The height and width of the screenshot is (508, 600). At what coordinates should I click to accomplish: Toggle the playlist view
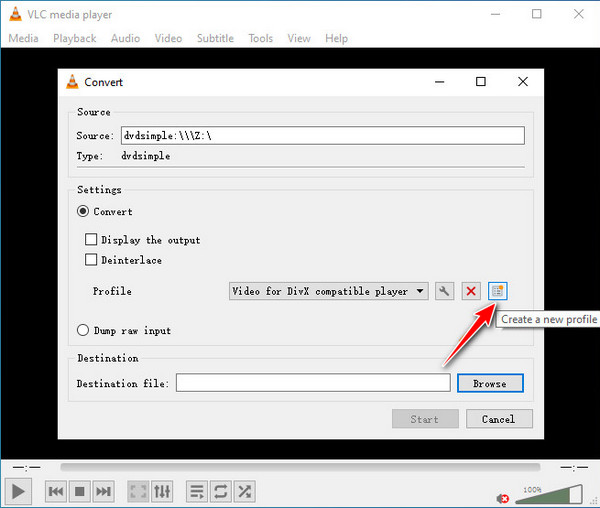click(x=197, y=491)
